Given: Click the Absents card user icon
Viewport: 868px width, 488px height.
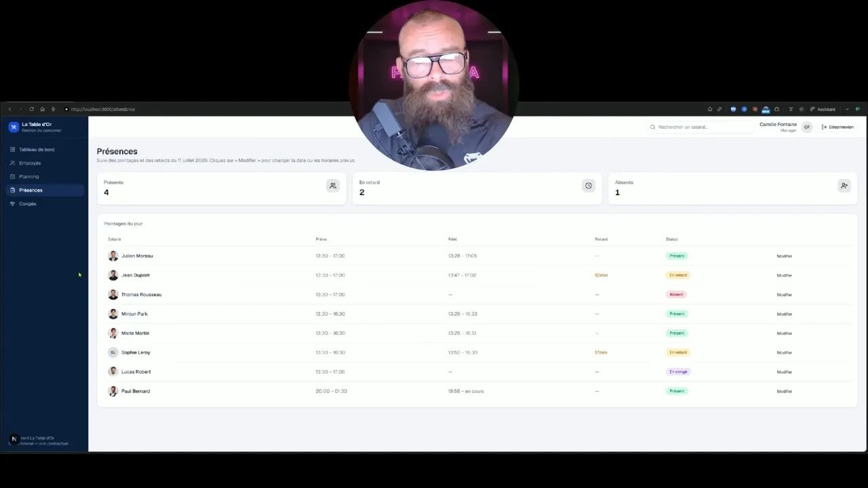Looking at the screenshot, I should coord(844,186).
